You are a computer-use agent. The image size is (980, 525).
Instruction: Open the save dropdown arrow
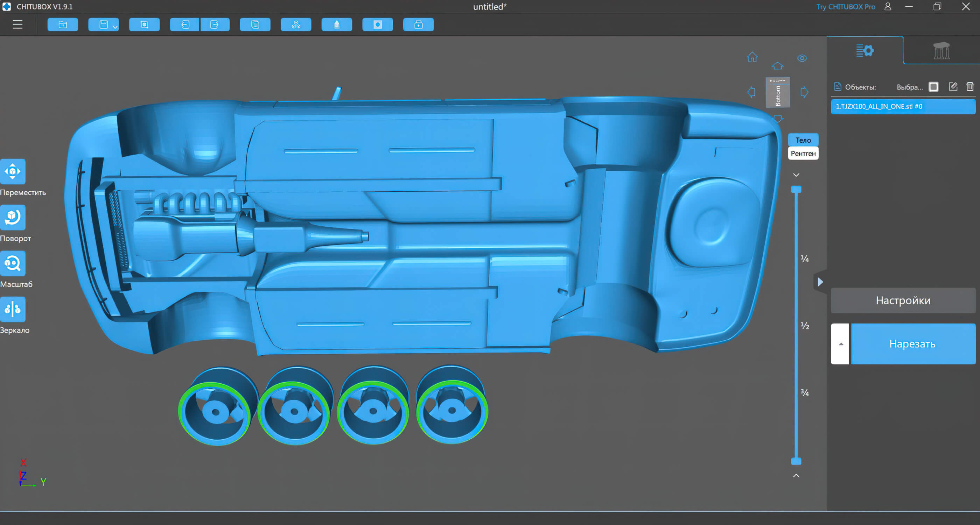115,27
